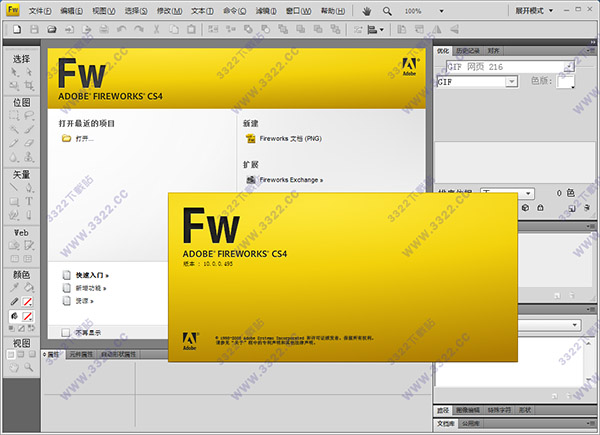Open the 滤镜(I) menu
The image size is (600, 435).
266,11
